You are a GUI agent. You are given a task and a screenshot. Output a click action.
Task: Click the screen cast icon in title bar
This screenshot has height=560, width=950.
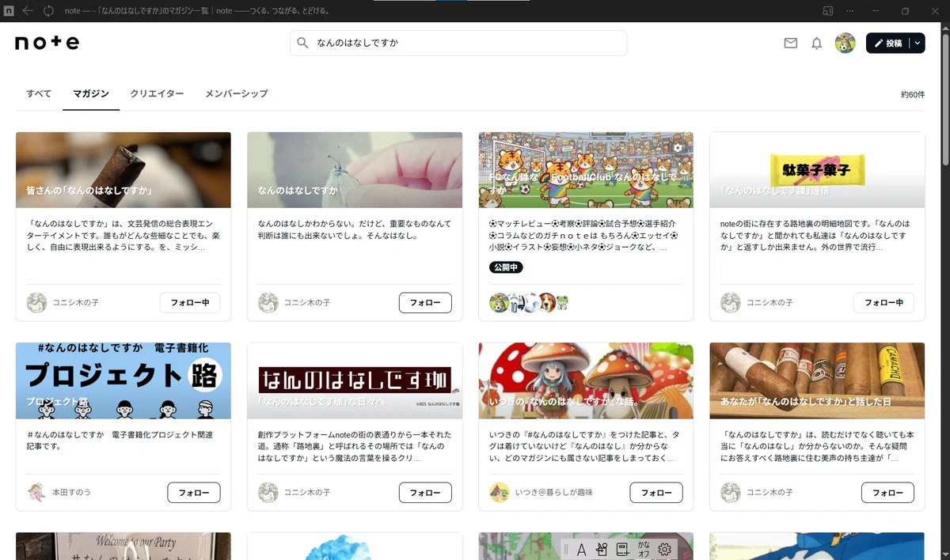[827, 11]
